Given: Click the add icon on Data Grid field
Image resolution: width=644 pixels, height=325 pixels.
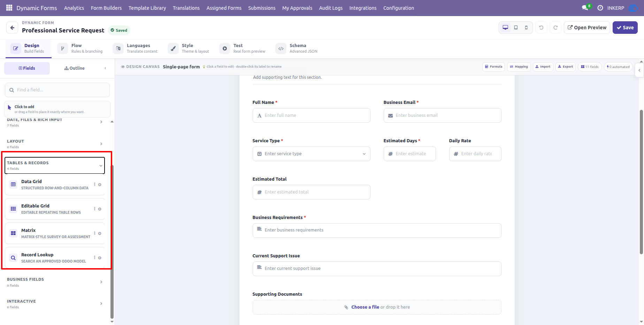Looking at the screenshot, I should pos(100,185).
